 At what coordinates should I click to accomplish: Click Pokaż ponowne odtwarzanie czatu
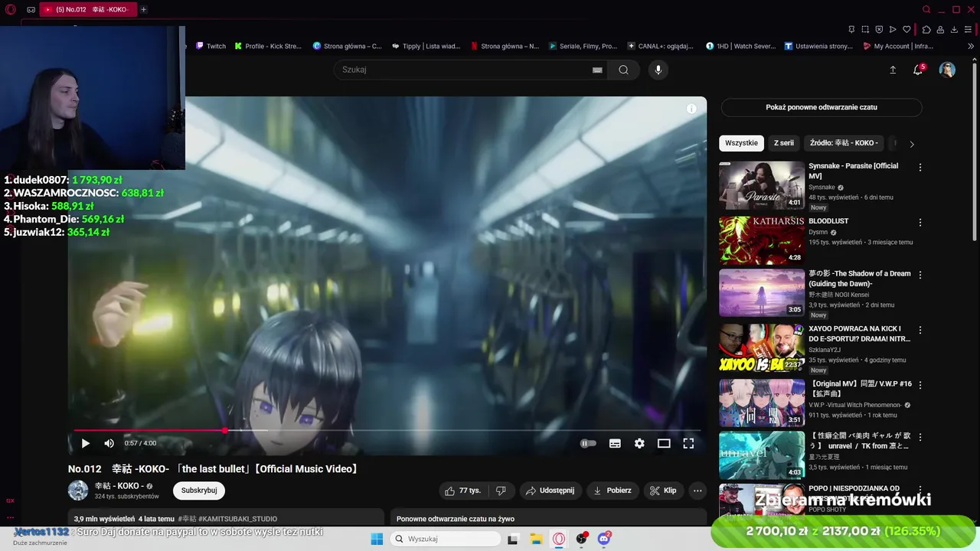click(822, 107)
